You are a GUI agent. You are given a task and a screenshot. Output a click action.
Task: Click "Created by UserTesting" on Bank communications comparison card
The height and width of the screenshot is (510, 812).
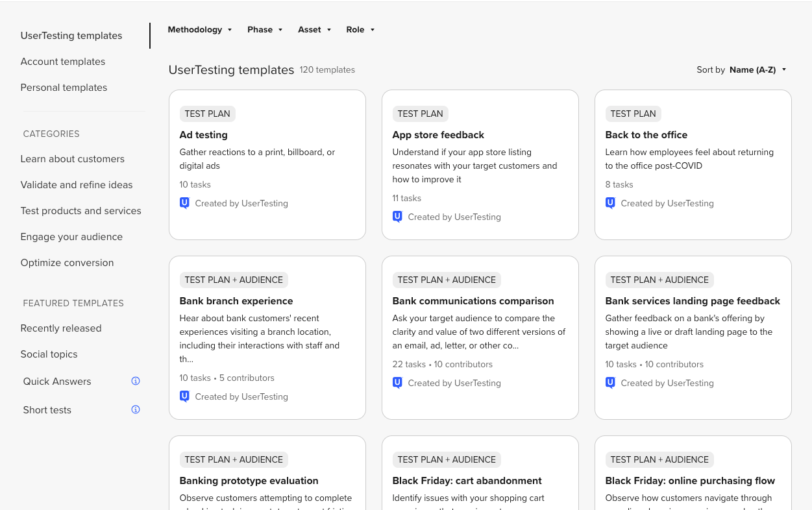pos(454,383)
